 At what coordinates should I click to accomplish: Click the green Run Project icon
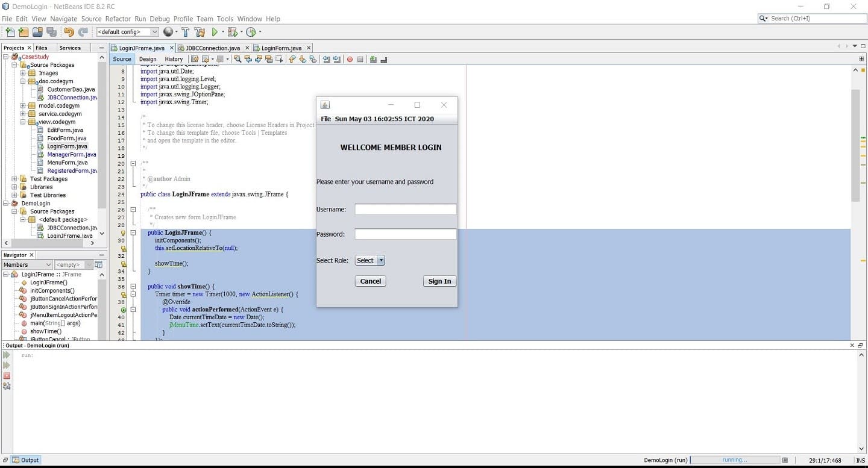pos(215,32)
